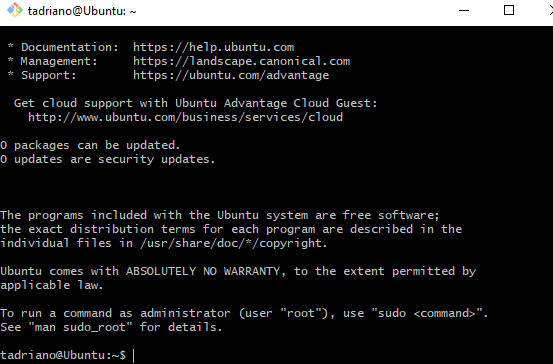553x364 pixels.
Task: Open the ubuntu.com/business/services/cloud URL
Action: pyautogui.click(x=186, y=117)
